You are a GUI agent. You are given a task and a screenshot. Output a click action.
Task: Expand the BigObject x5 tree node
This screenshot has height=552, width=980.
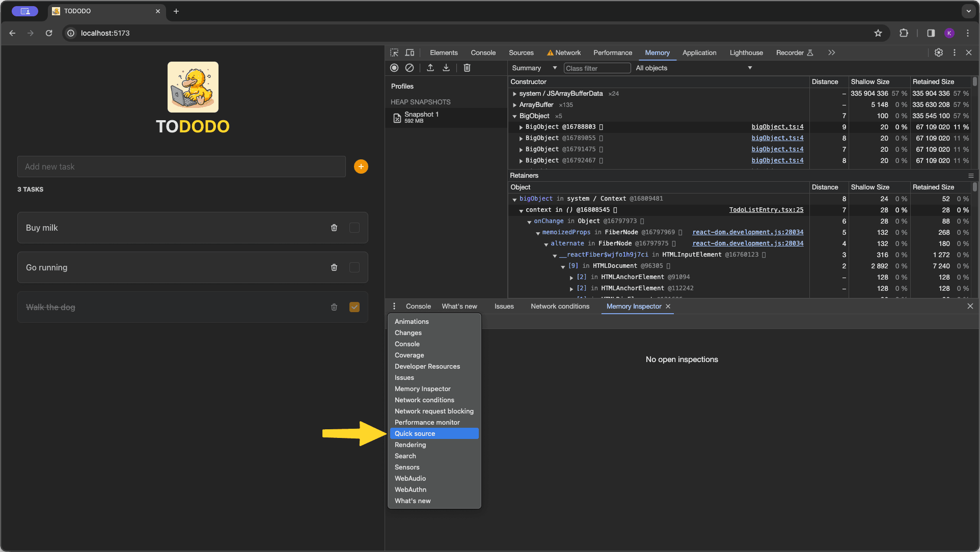point(514,116)
